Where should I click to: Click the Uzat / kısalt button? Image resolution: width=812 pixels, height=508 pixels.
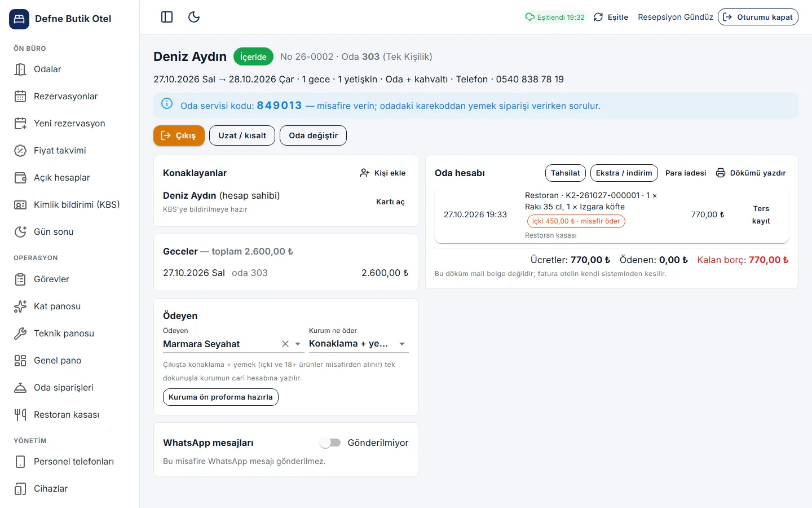242,135
